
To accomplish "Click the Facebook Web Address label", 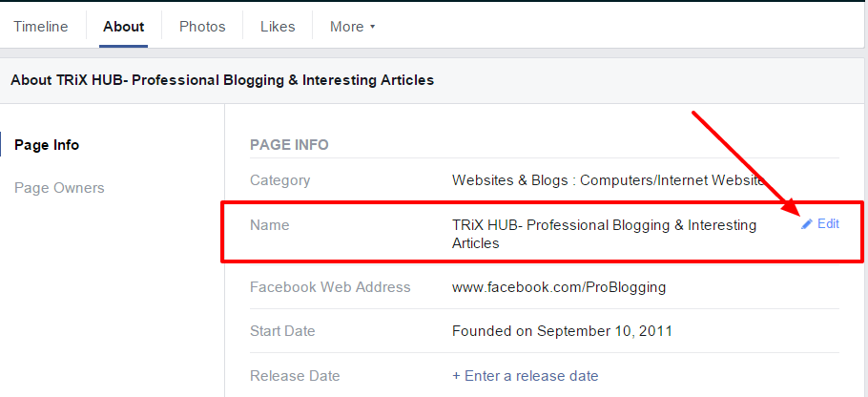I will coord(330,287).
